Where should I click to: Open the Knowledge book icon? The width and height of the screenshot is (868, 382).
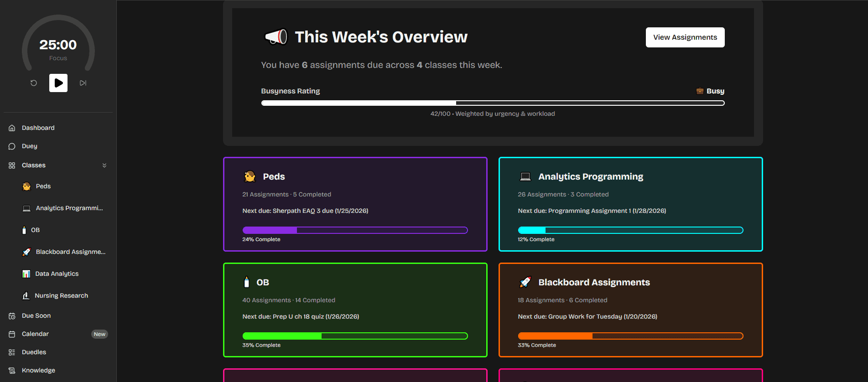12,371
